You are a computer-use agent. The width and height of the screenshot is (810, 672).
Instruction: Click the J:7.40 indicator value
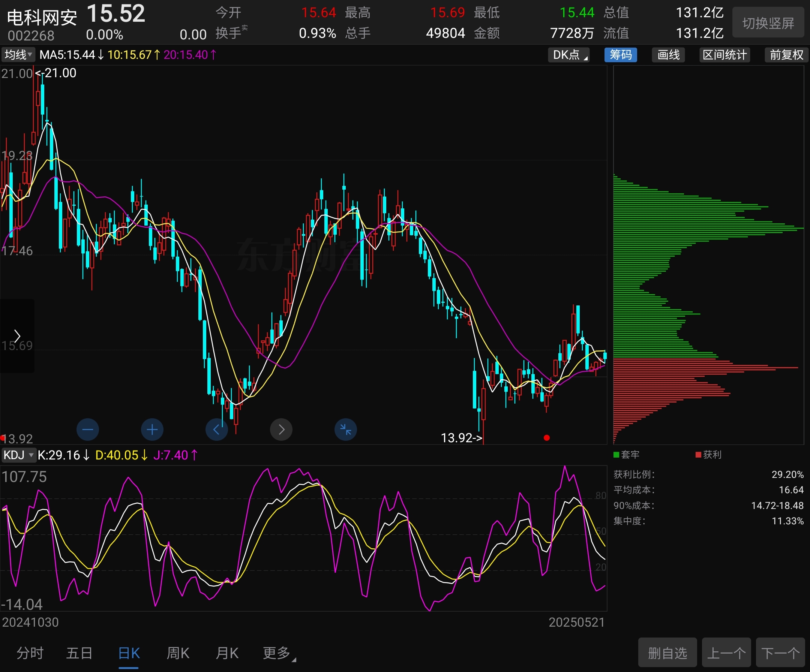click(175, 455)
